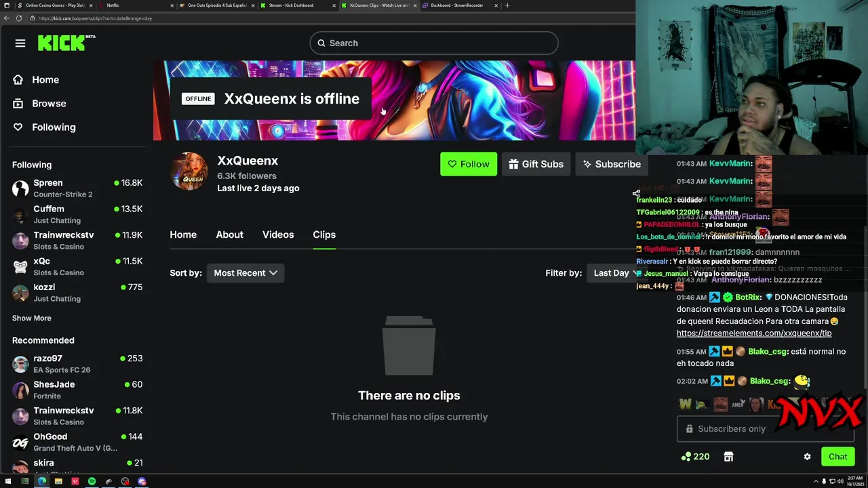Click the Following heart icon in sidebar
The image size is (868, 488).
(18, 127)
